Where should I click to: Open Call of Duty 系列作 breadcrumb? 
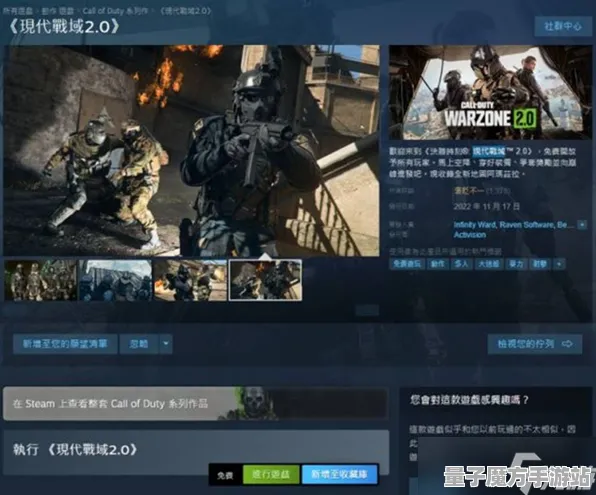pyautogui.click(x=115, y=11)
